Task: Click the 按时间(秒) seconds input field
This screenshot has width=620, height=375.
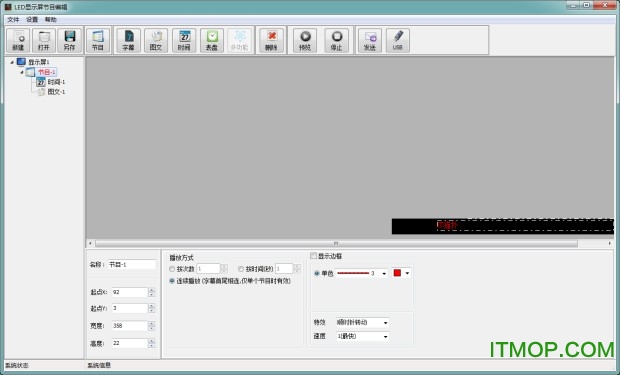Action: tap(284, 269)
